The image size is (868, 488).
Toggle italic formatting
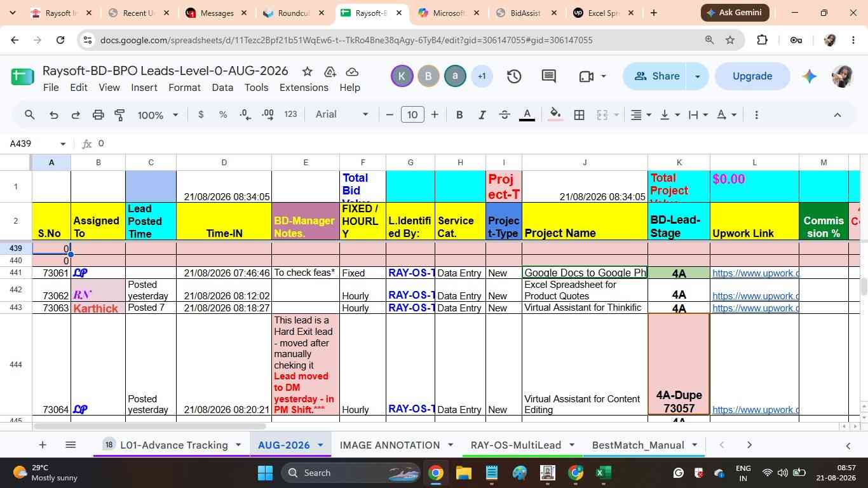482,115
